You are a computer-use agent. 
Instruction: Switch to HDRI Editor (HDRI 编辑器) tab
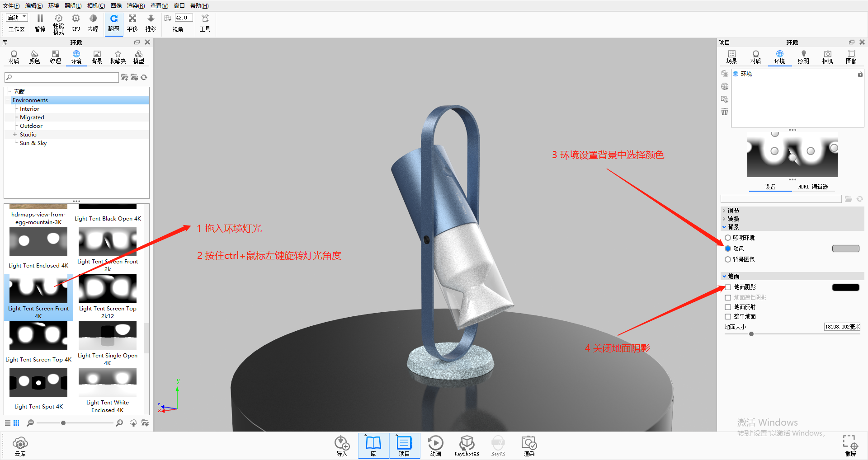click(x=813, y=187)
